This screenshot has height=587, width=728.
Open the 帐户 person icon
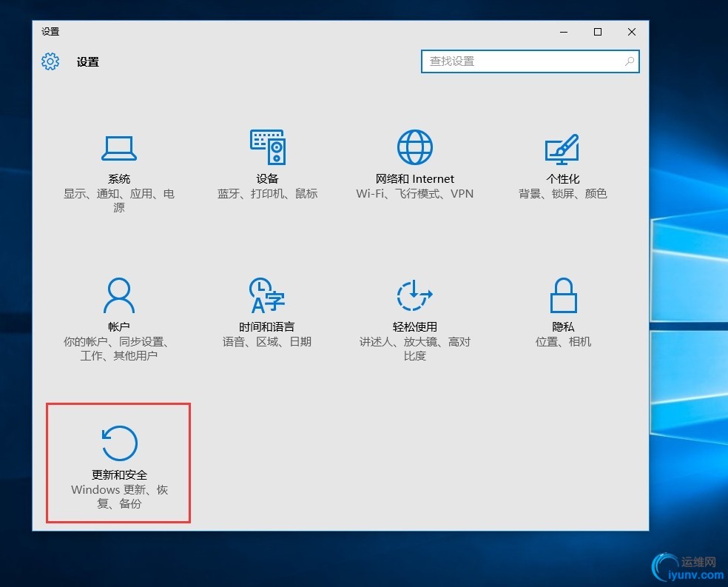tap(119, 295)
